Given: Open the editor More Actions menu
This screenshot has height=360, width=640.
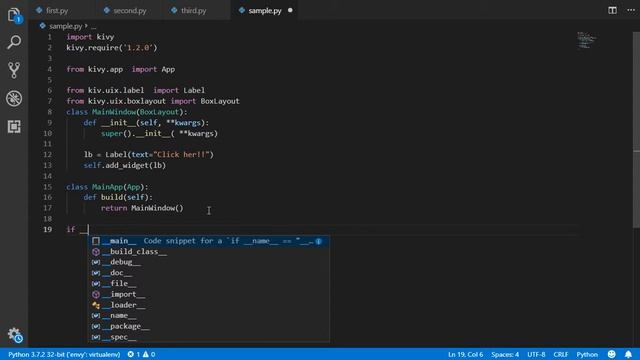Looking at the screenshot, I should point(631,10).
